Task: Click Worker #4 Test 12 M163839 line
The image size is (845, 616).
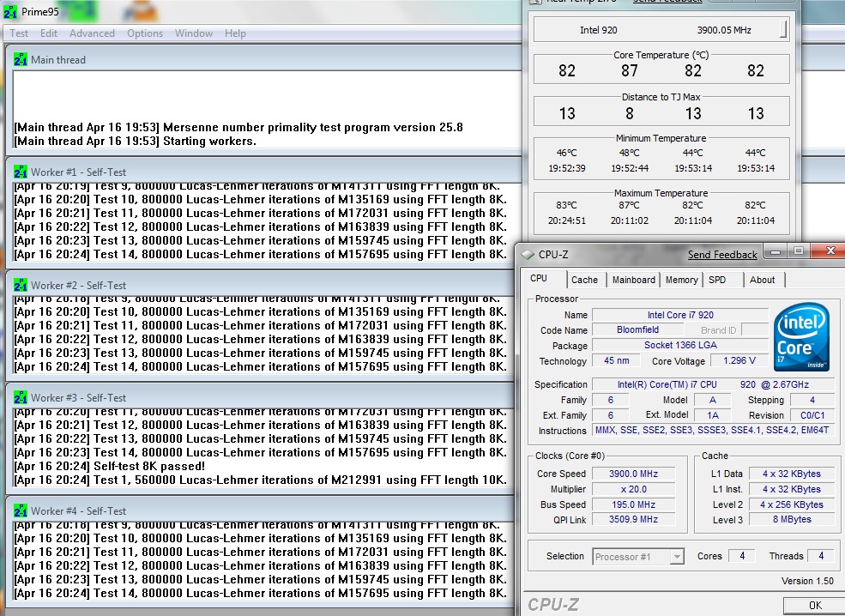Action: coord(260,566)
